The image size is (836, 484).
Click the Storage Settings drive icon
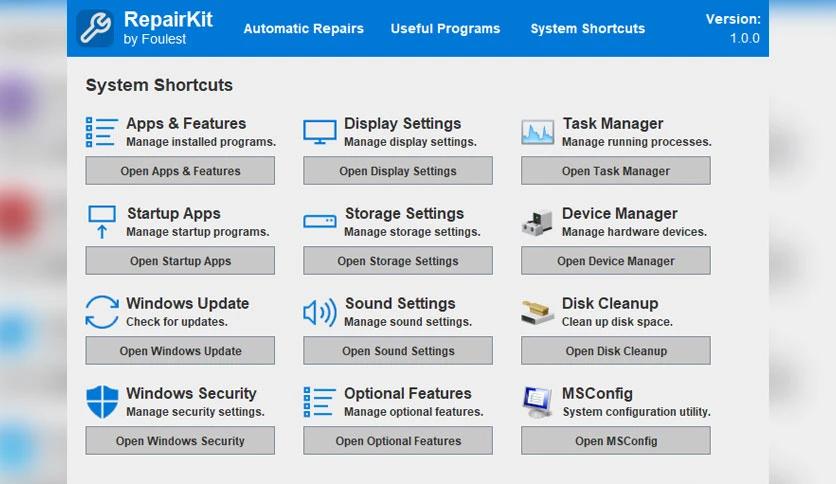(x=320, y=221)
